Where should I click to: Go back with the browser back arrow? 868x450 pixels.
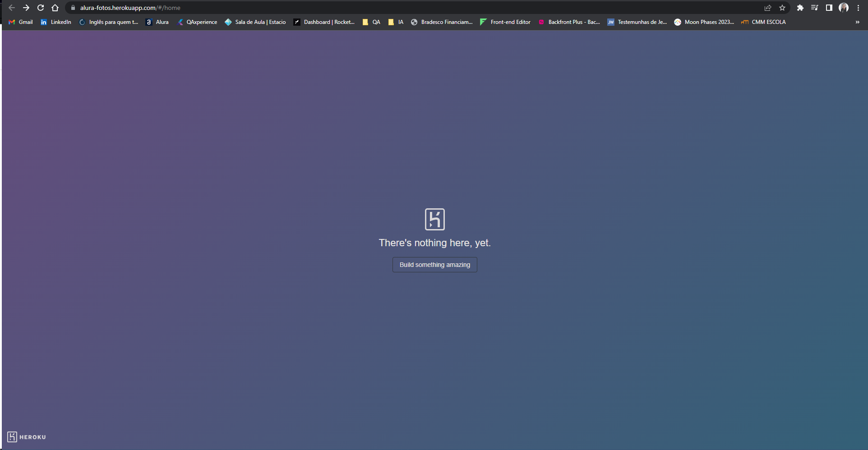tap(12, 8)
